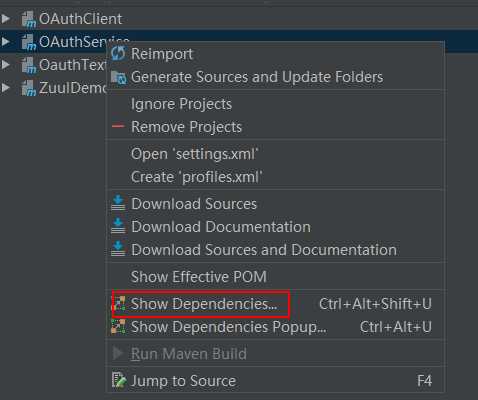Screen dimensions: 478x400
Task: Click the Show Dependencies Popup diagram icon
Action: (x=119, y=327)
